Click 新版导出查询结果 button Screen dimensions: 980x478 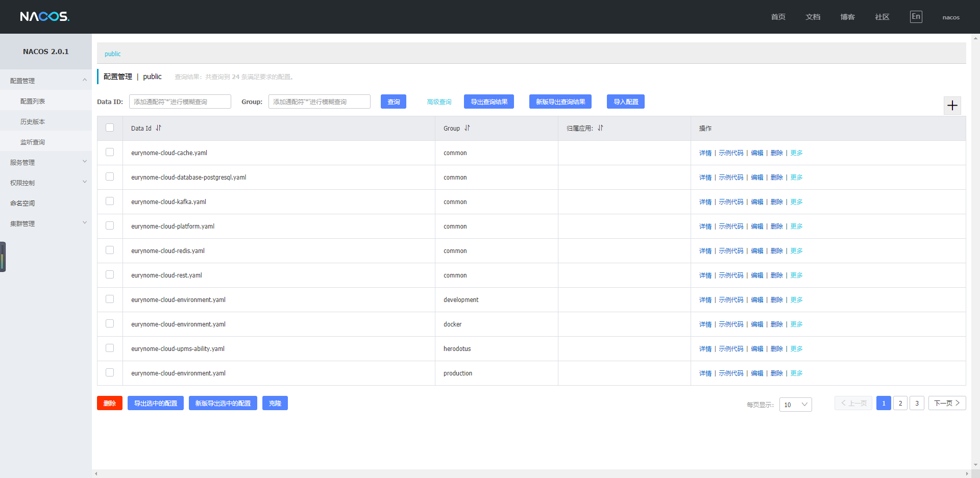(x=560, y=102)
